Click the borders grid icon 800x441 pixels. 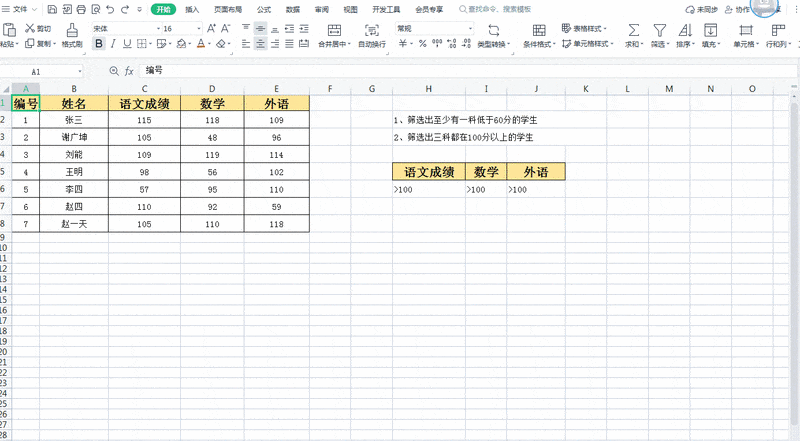[x=141, y=44]
